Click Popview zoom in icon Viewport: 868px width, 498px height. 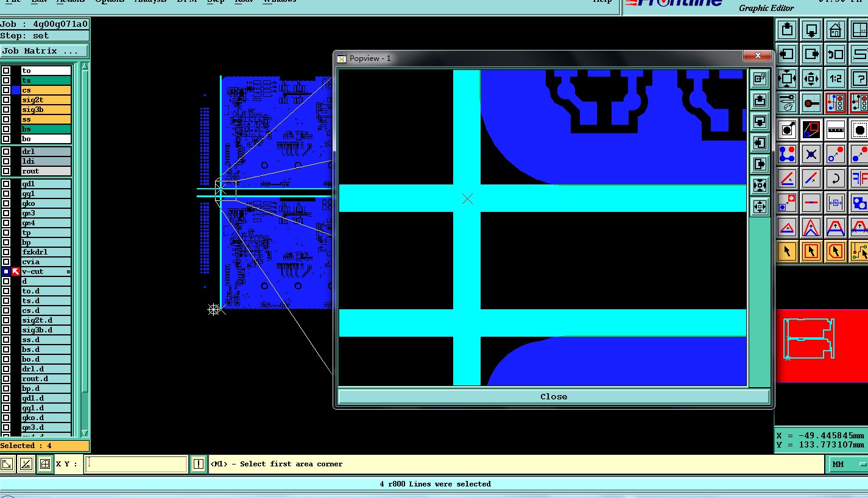pos(760,185)
